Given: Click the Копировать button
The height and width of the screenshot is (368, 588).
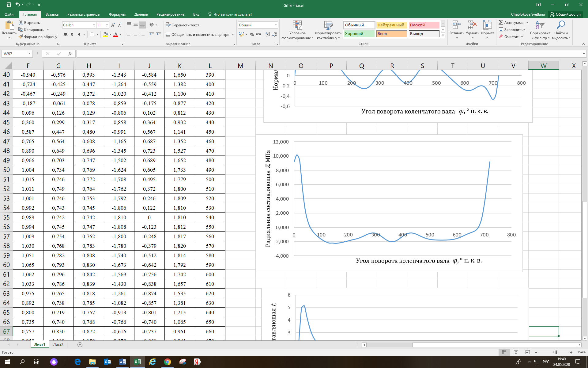Looking at the screenshot, I should tap(32, 29).
